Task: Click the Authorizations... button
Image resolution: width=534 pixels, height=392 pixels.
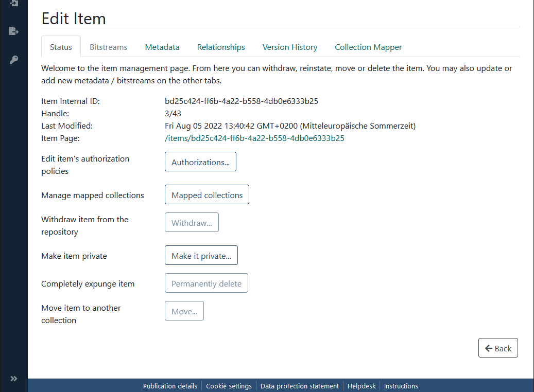Action: coord(201,162)
